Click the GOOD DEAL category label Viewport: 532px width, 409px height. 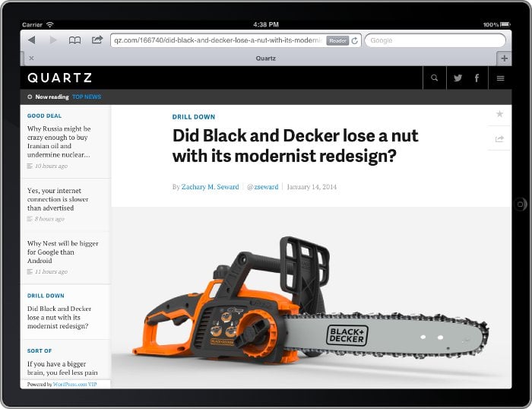[x=44, y=116]
